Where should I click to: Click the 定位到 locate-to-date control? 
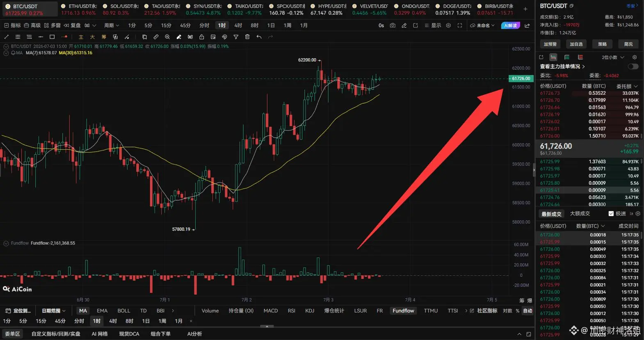pyautogui.click(x=18, y=311)
